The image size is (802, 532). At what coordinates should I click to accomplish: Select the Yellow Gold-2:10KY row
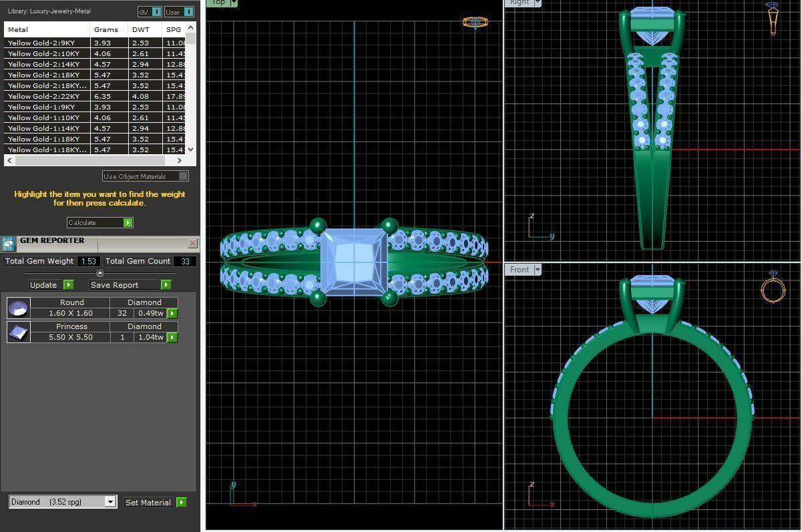pyautogui.click(x=96, y=53)
